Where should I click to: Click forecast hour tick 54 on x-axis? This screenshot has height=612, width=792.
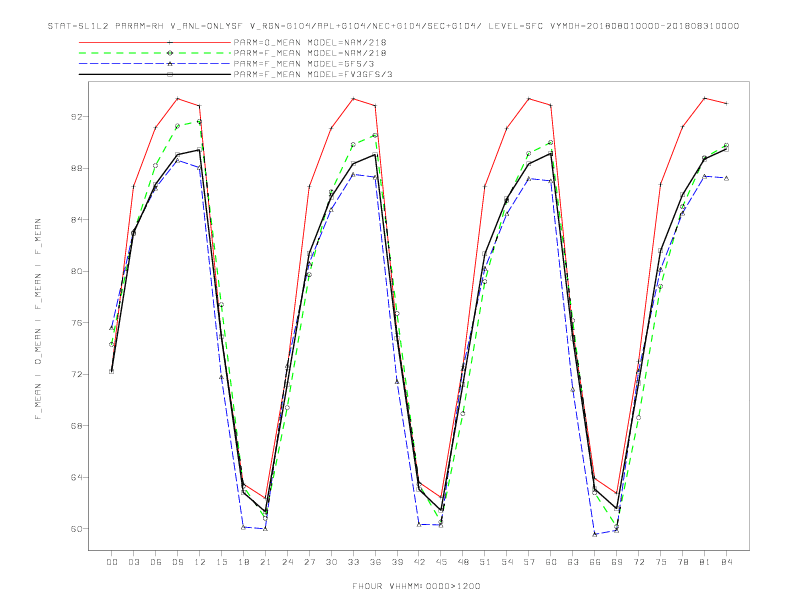(x=507, y=562)
